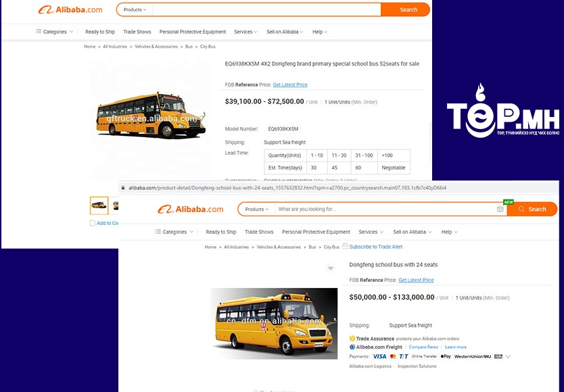The width and height of the screenshot is (564, 392).
Task: Click the envelope icon beside Subscribe to Trade Alert
Action: tap(345, 246)
